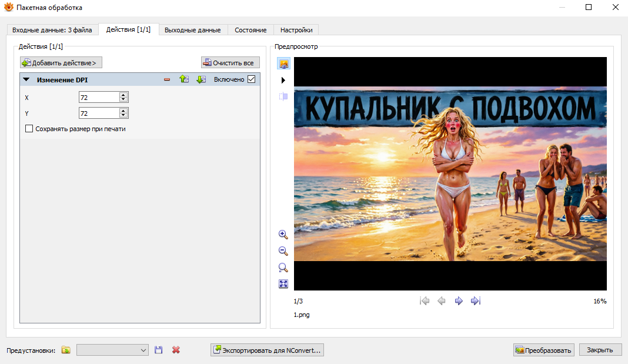The height and width of the screenshot is (364, 628).
Task: Click the Закрыть button
Action: click(x=600, y=350)
